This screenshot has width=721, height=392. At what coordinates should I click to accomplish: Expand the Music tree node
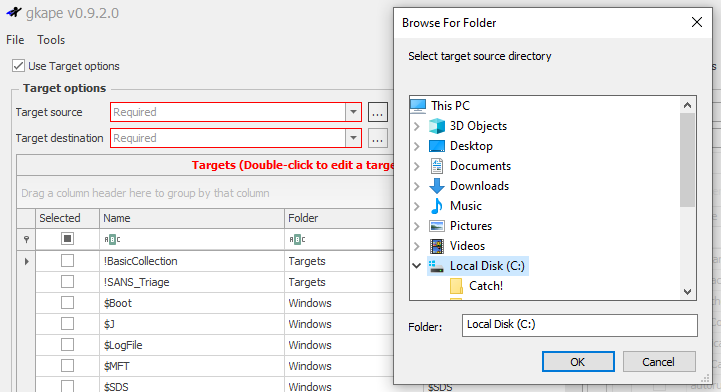coord(417,206)
